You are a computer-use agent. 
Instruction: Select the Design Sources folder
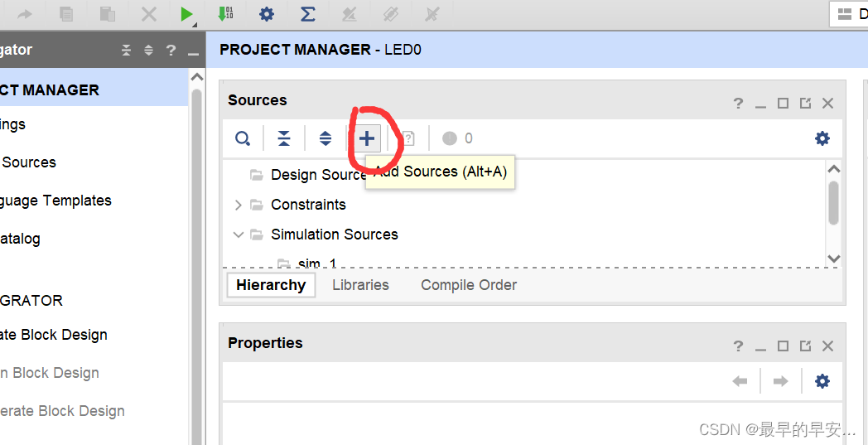click(x=317, y=175)
